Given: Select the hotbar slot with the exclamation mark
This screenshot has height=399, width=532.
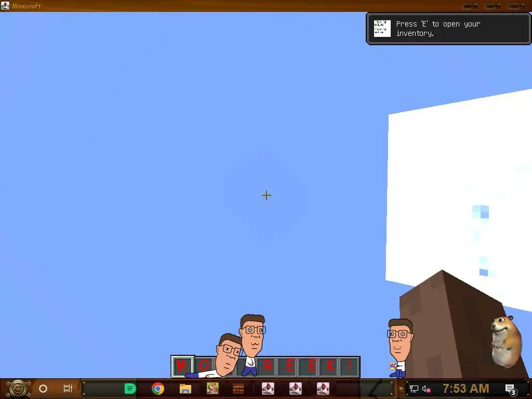Looking at the screenshot, I should coord(350,366).
